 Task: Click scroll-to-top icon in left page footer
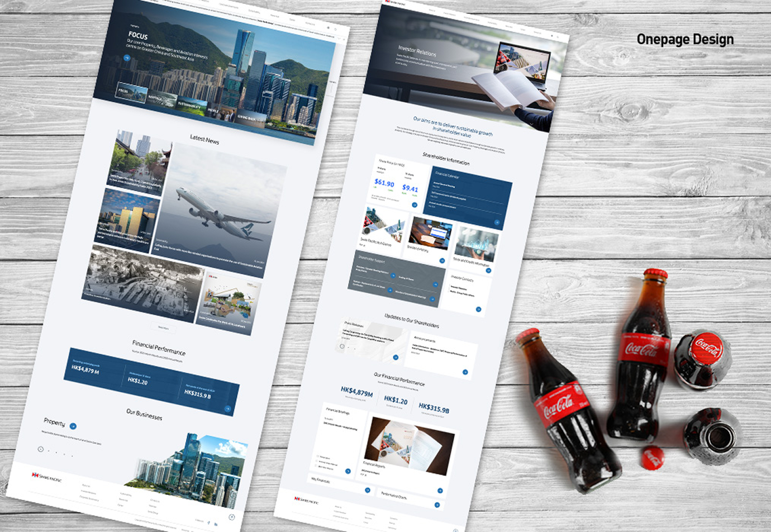coord(232,517)
